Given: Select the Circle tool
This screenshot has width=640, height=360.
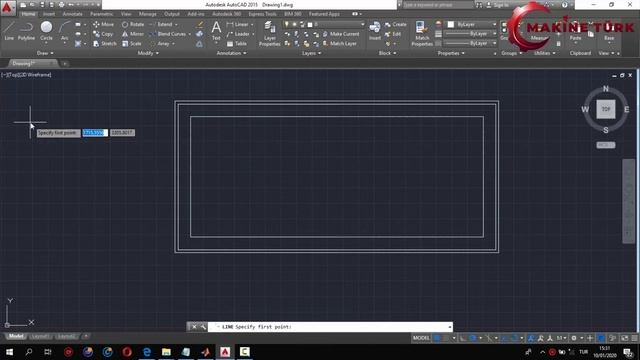Looking at the screenshot, I should coord(46,31).
